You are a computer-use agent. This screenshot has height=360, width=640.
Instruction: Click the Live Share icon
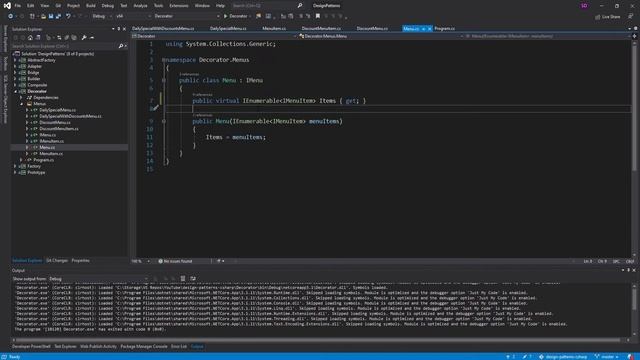[598, 17]
